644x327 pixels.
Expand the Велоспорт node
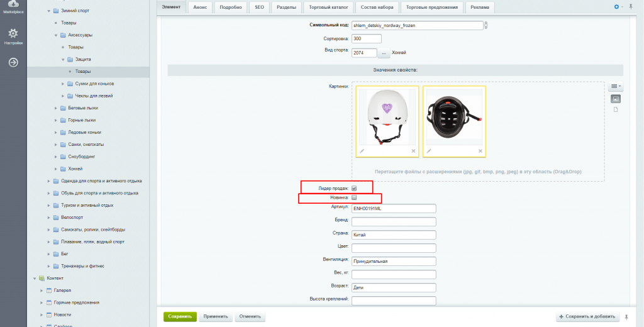coord(49,218)
